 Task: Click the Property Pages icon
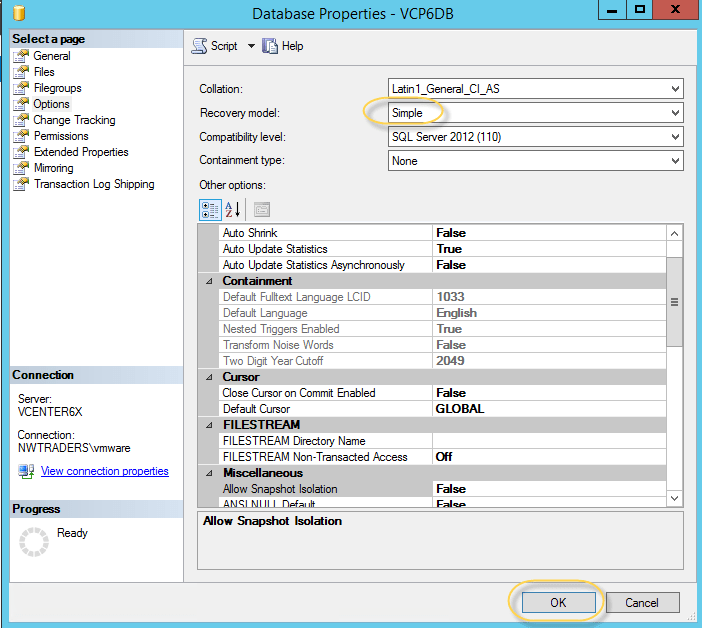(261, 209)
